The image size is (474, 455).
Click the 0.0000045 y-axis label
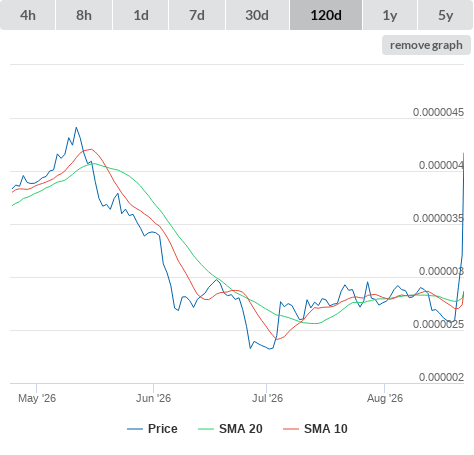point(438,112)
